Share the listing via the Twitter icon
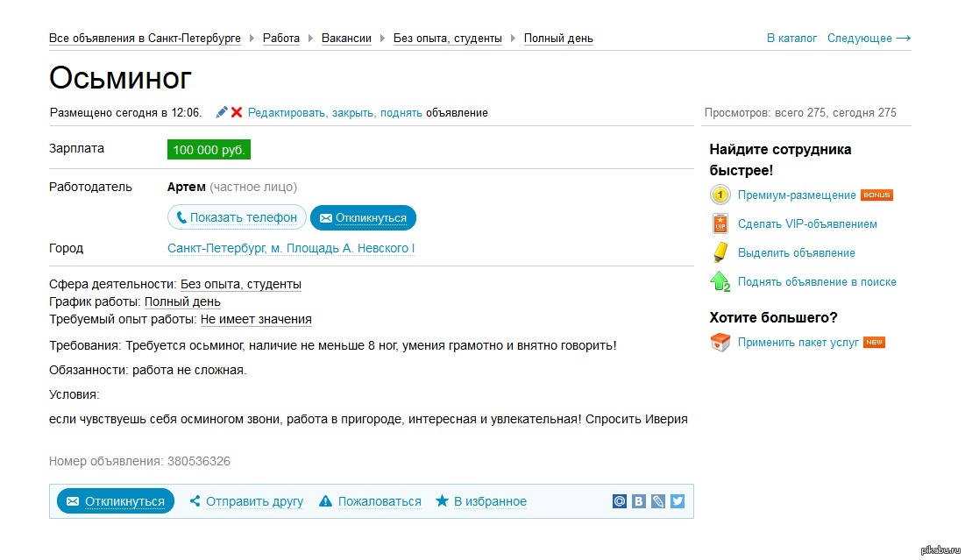 point(677,501)
